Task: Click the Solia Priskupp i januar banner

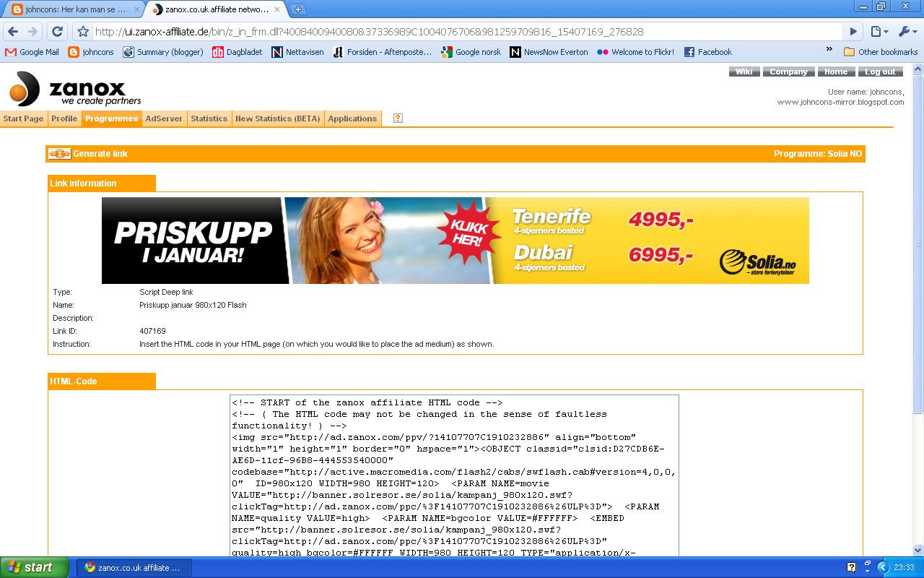Action: 455,241
